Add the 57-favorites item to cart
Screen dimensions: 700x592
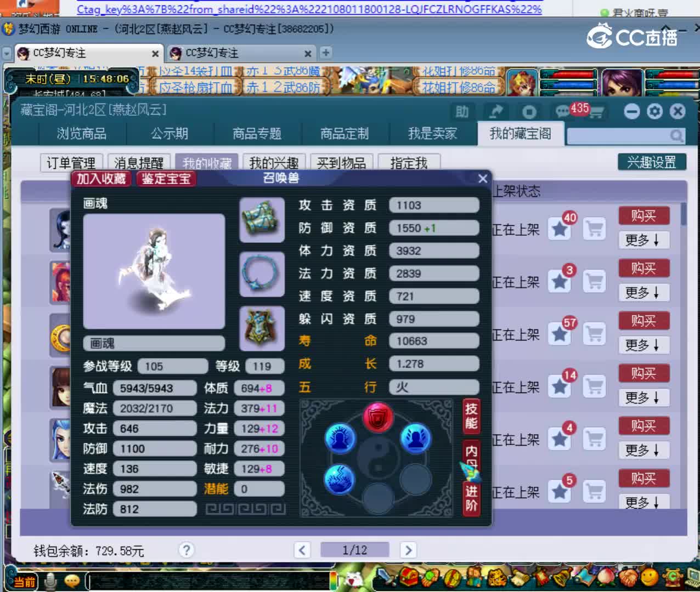click(x=595, y=334)
